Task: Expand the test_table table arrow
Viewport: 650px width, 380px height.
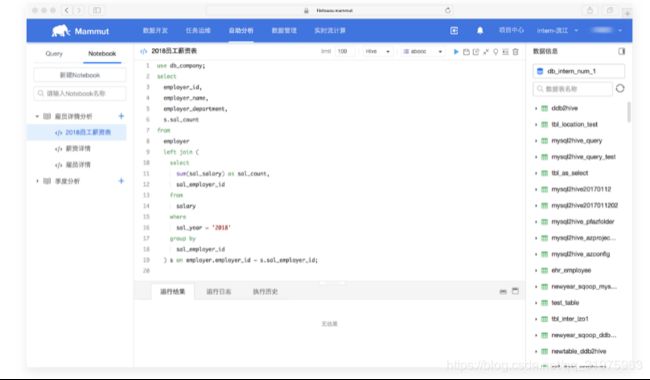Action: pyautogui.click(x=536, y=303)
